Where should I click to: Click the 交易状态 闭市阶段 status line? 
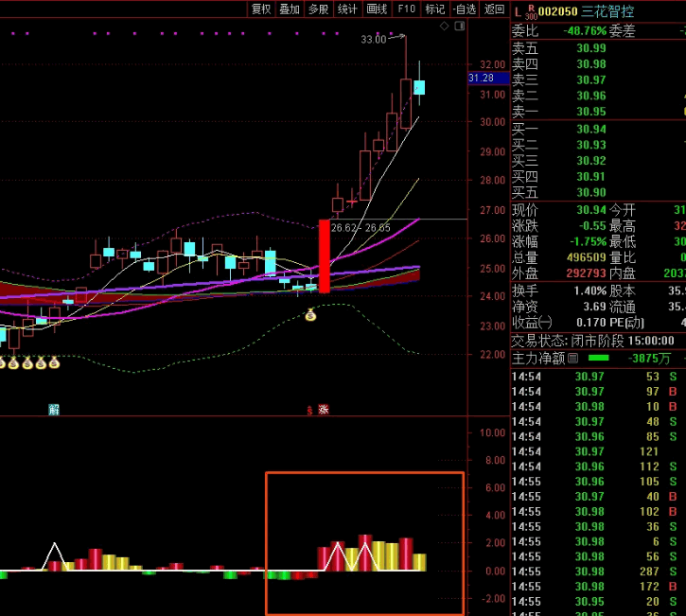tap(593, 341)
